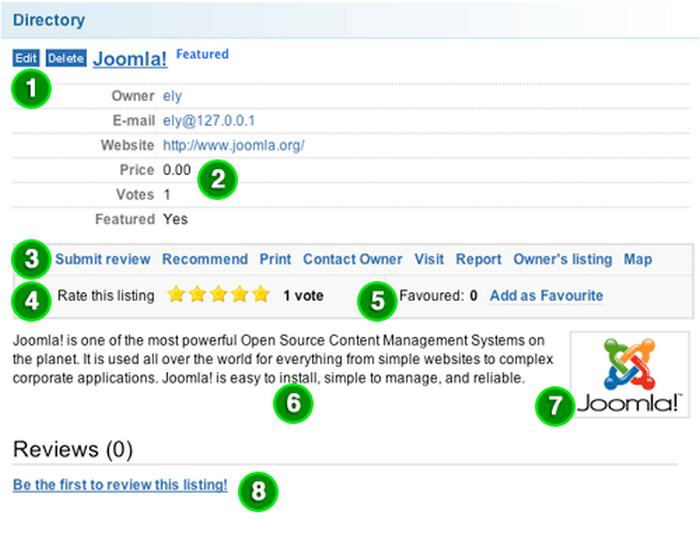Open owner profile link ely
Viewport: 700px width, 533px height.
[x=172, y=96]
